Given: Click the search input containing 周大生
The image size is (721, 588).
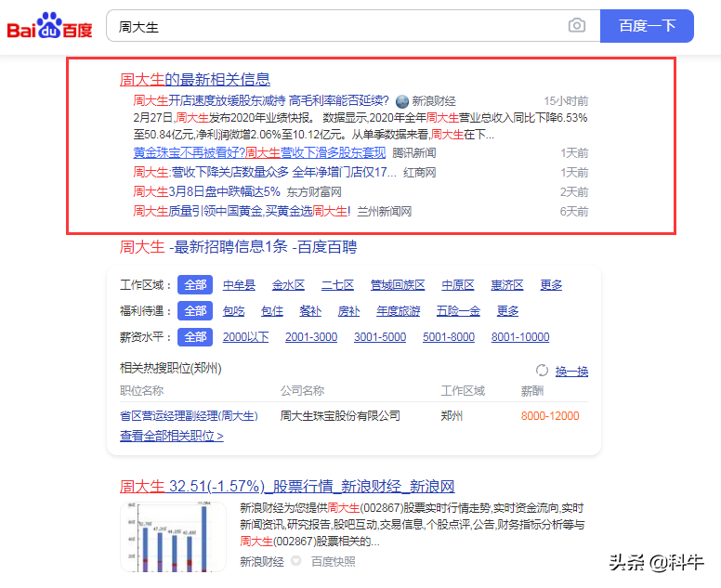Looking at the screenshot, I should click(x=334, y=27).
